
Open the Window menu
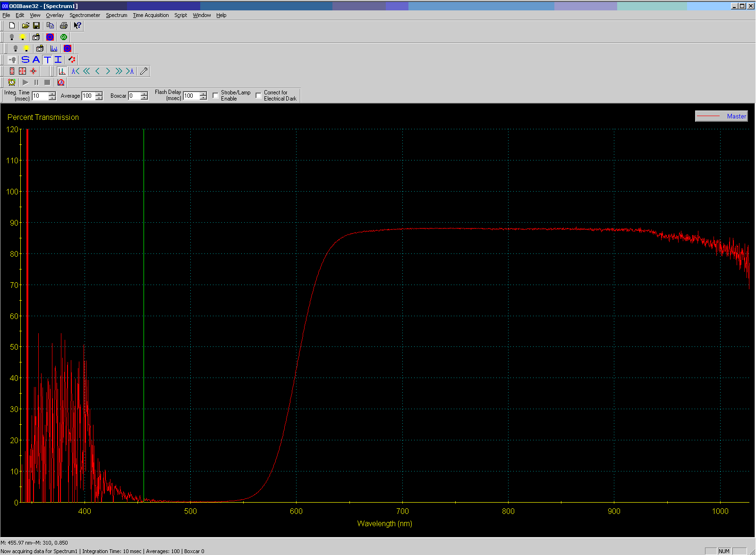pos(202,15)
